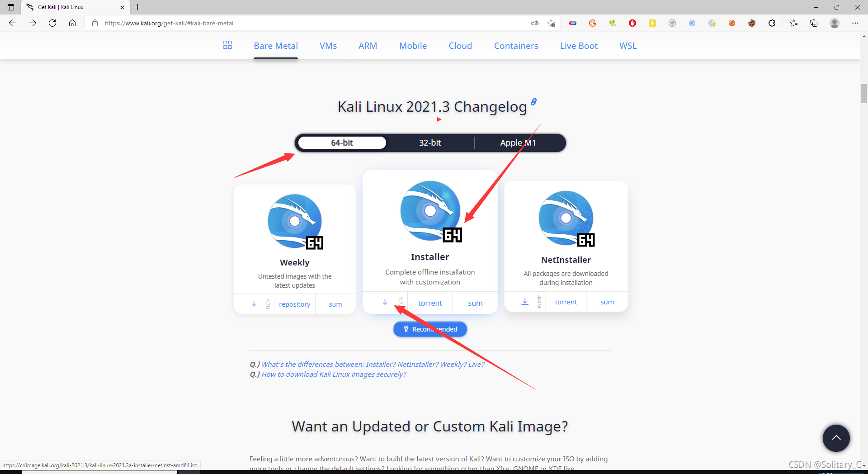Open browser Settings and more menu
868x474 pixels.
coord(855,23)
